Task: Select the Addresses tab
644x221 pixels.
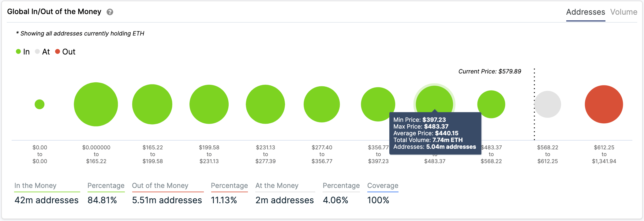Action: click(x=586, y=12)
